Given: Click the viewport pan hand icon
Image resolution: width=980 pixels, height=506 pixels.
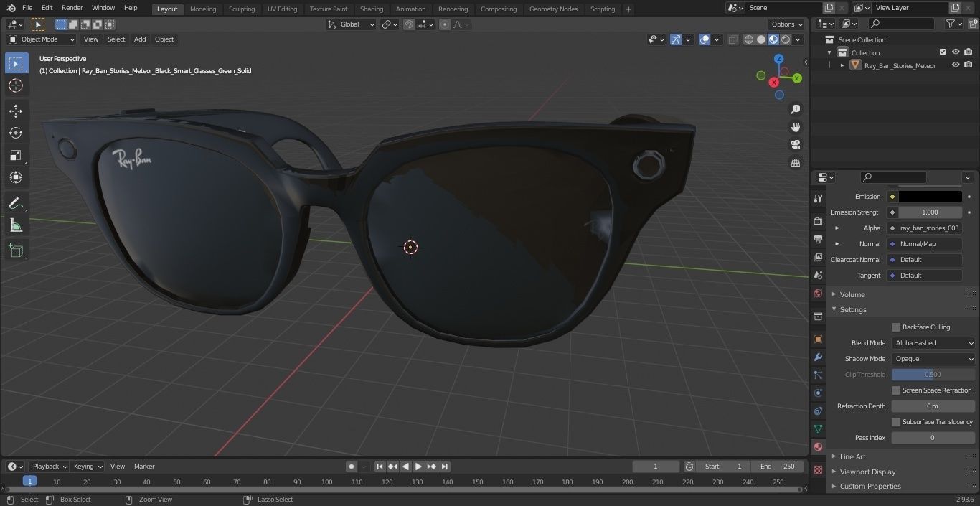Looking at the screenshot, I should click(x=796, y=127).
